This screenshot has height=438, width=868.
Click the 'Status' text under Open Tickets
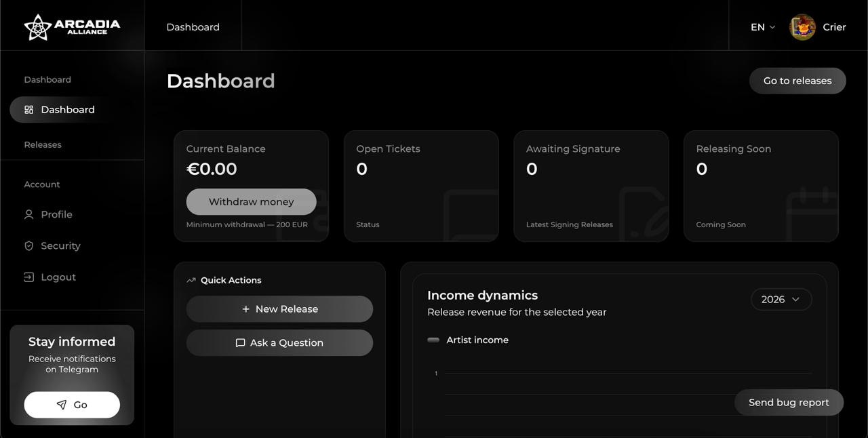click(x=368, y=224)
